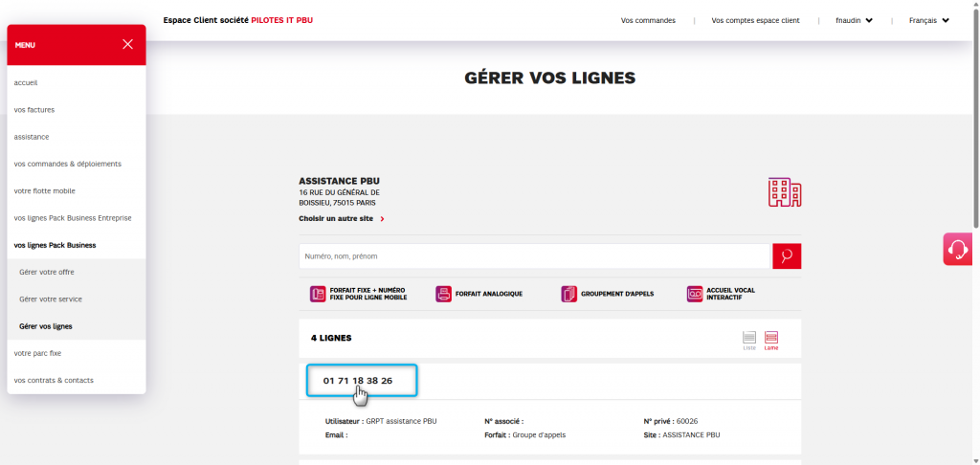The width and height of the screenshot is (980, 465).
Task: Select Gérer vos lignes submenu
Action: 46,326
